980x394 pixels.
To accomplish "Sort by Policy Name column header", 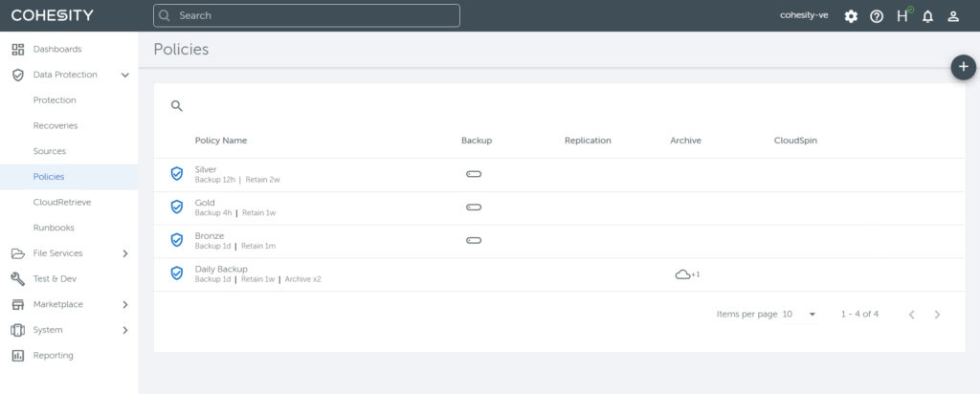I will [x=221, y=141].
